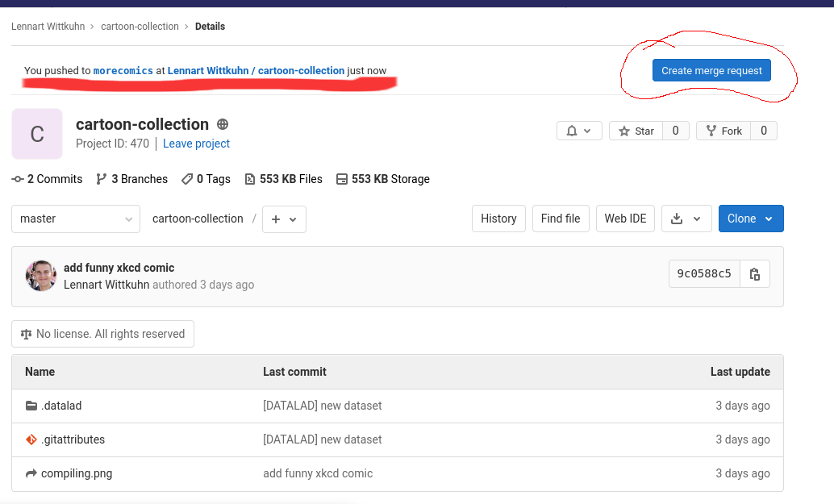Click Lennart Wittkuhn's author avatar
Image resolution: width=834 pixels, height=504 pixels.
(x=41, y=276)
